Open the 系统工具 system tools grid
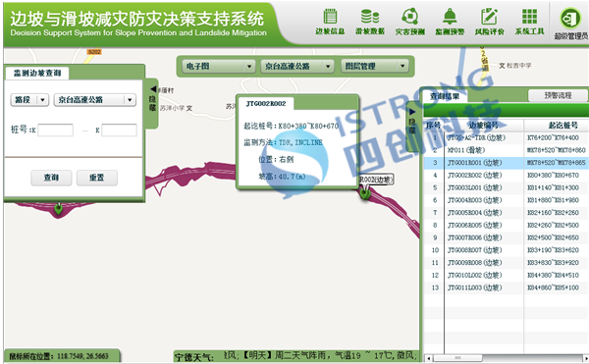The image size is (589, 364). (x=529, y=22)
